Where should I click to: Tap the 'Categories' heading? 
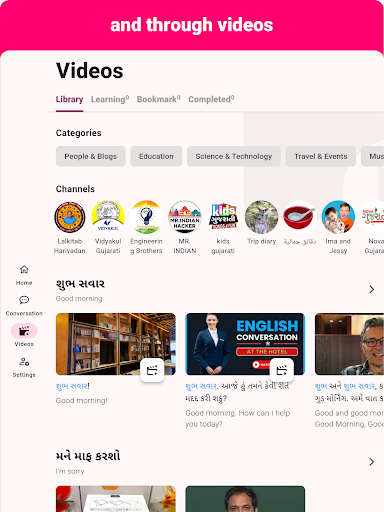[79, 133]
